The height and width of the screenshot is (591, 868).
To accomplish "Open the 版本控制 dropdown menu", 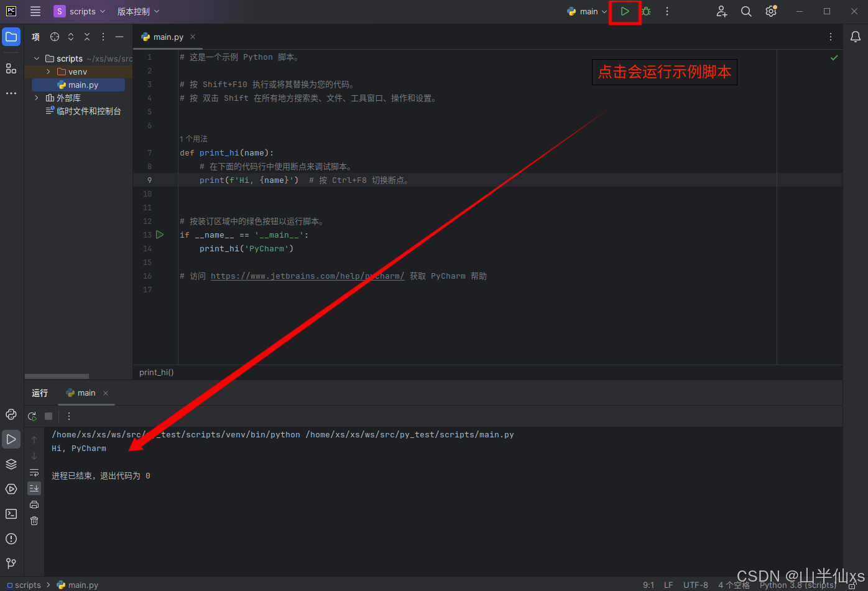I will (138, 11).
